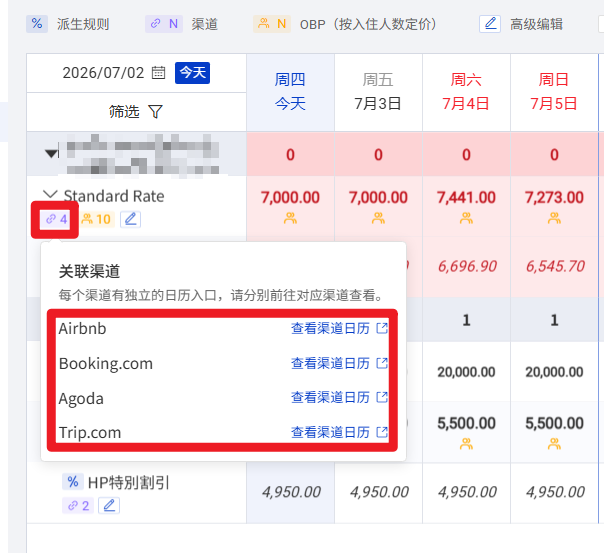Click the occupancy icon under Sunday 5,500.00
Image resolution: width=604 pixels, height=553 pixels.
coord(554,444)
